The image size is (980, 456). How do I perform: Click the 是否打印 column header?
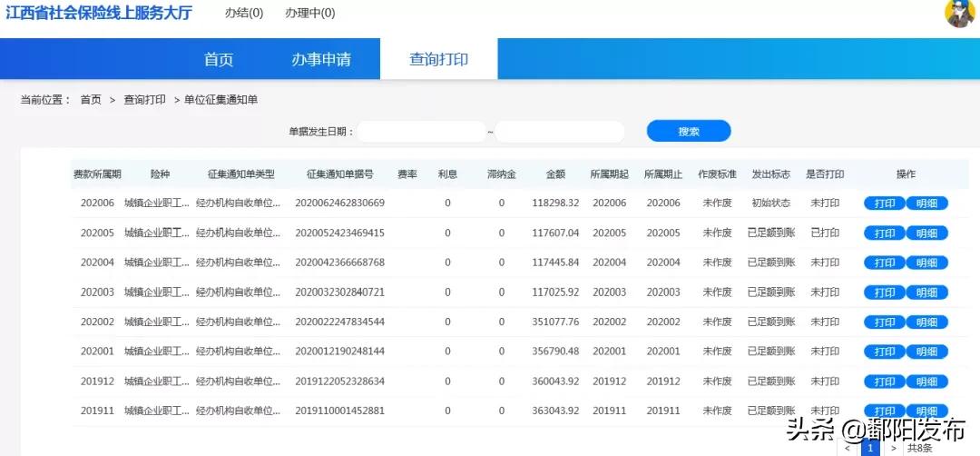point(825,174)
